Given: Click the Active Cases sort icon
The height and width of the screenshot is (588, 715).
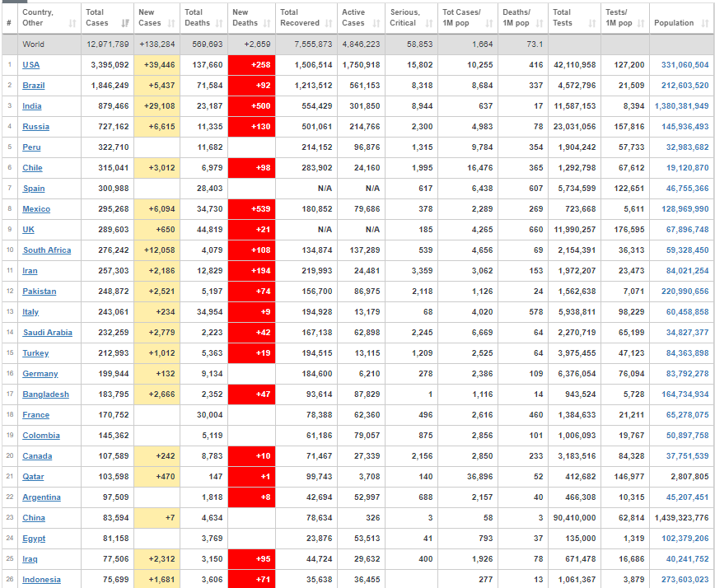Looking at the screenshot, I should click(x=377, y=23).
